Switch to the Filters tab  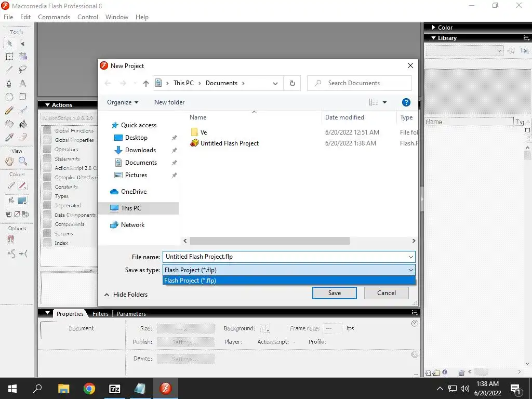(x=100, y=314)
